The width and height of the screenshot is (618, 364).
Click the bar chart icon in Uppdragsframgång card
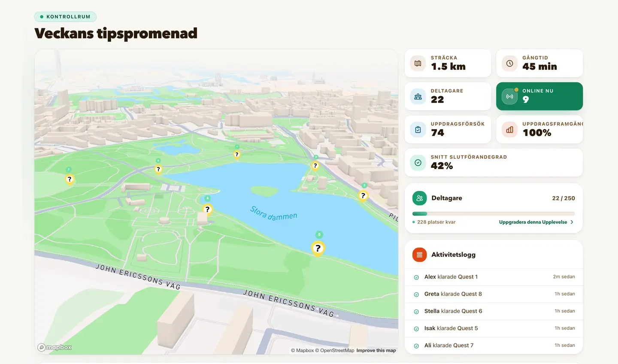pyautogui.click(x=509, y=130)
